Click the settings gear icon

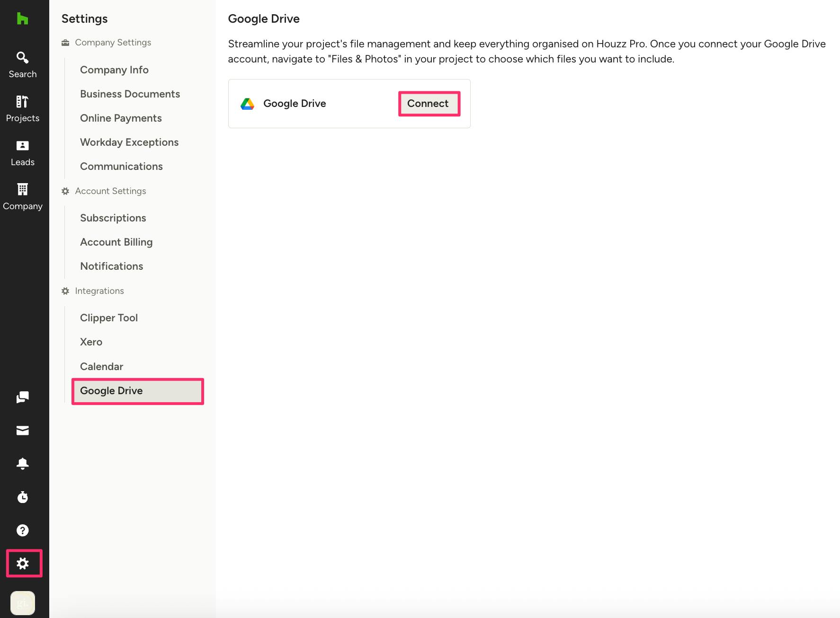coord(23,563)
